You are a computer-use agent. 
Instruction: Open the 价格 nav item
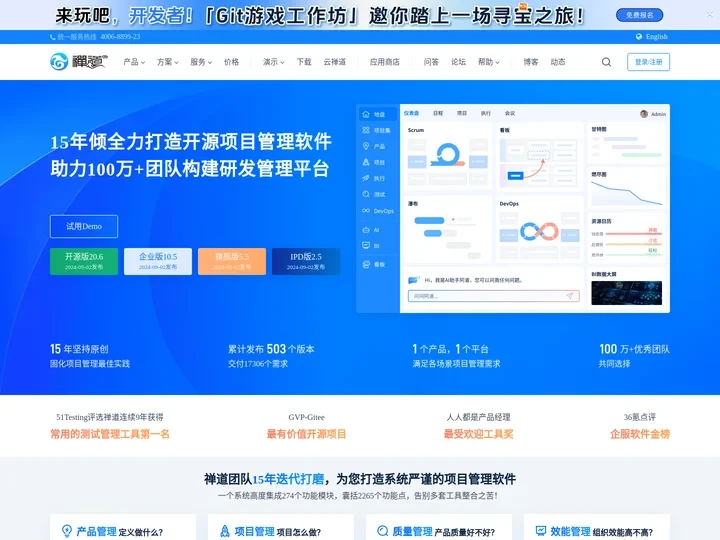pyautogui.click(x=231, y=62)
